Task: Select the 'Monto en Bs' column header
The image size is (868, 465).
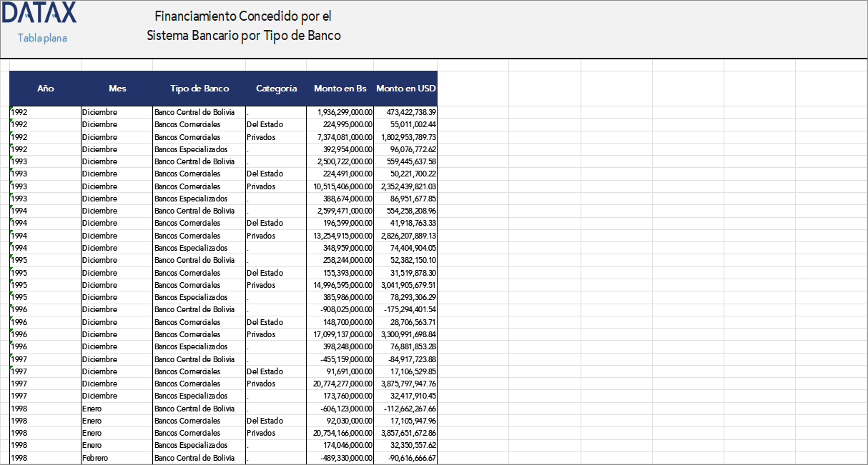Action: tap(339, 88)
